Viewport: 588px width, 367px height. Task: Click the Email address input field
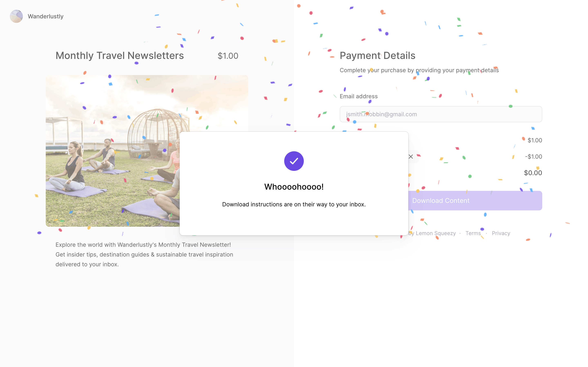[x=441, y=114]
